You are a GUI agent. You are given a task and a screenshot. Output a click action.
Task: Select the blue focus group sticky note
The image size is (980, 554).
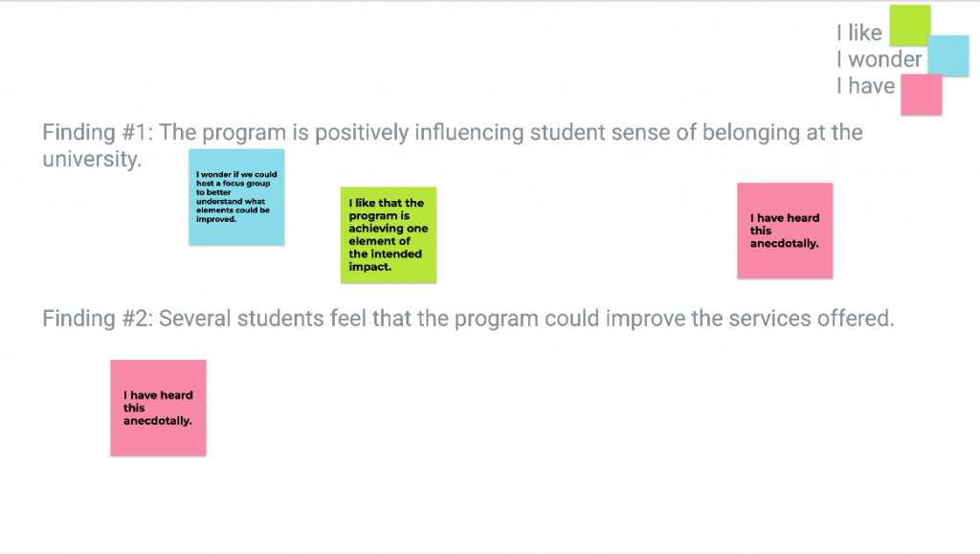click(x=236, y=197)
